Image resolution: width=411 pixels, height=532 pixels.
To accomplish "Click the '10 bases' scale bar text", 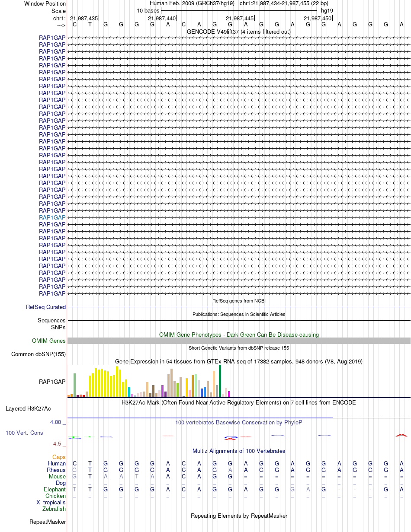I will pyautogui.click(x=148, y=10).
